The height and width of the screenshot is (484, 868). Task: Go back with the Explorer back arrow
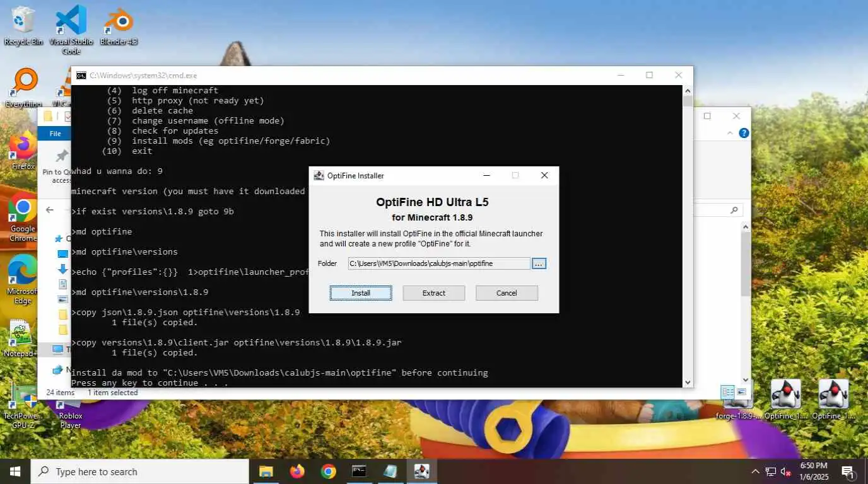[50, 210]
